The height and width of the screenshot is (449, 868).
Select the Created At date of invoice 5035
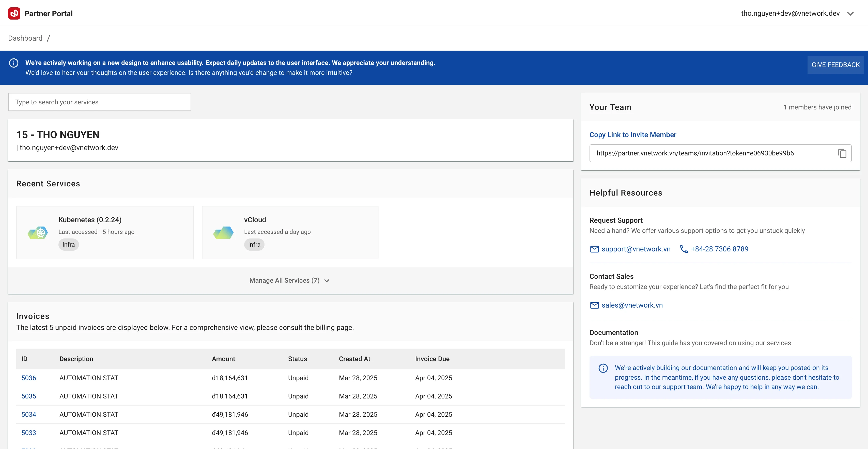(358, 396)
